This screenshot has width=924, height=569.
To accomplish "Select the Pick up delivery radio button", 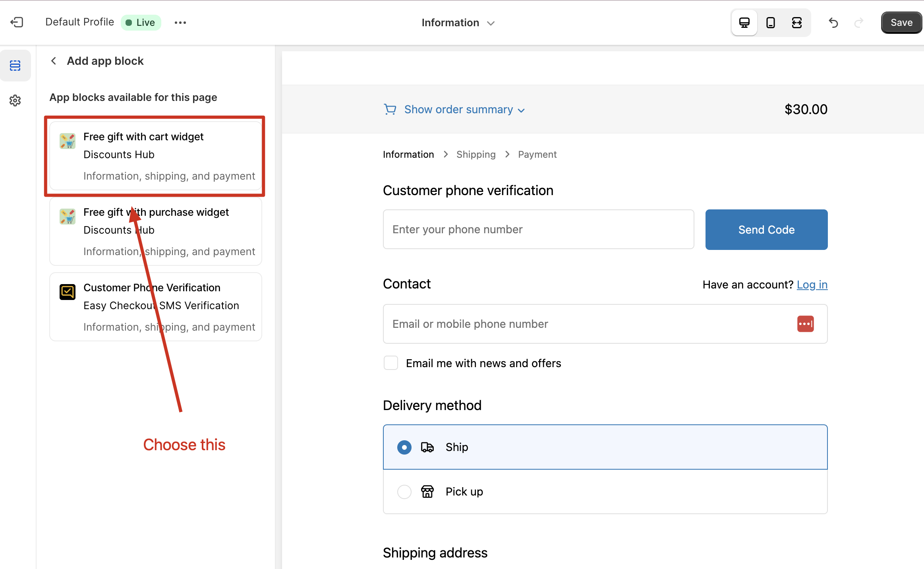I will pos(404,492).
